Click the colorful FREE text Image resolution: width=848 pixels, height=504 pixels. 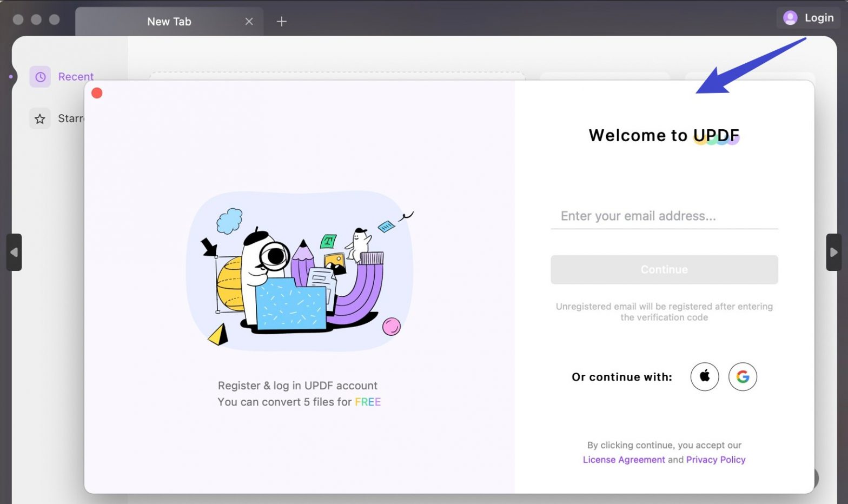coord(368,402)
